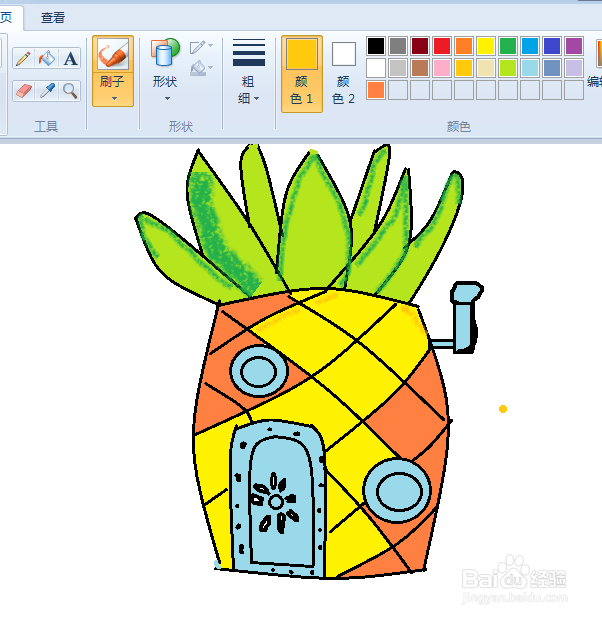
Task: Open the Shapes gallery icon
Action: [165, 52]
